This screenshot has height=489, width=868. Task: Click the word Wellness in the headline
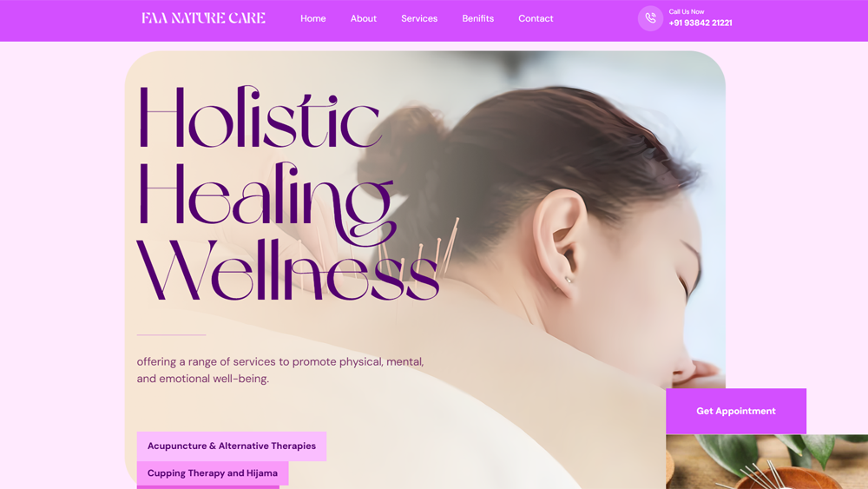(x=288, y=270)
